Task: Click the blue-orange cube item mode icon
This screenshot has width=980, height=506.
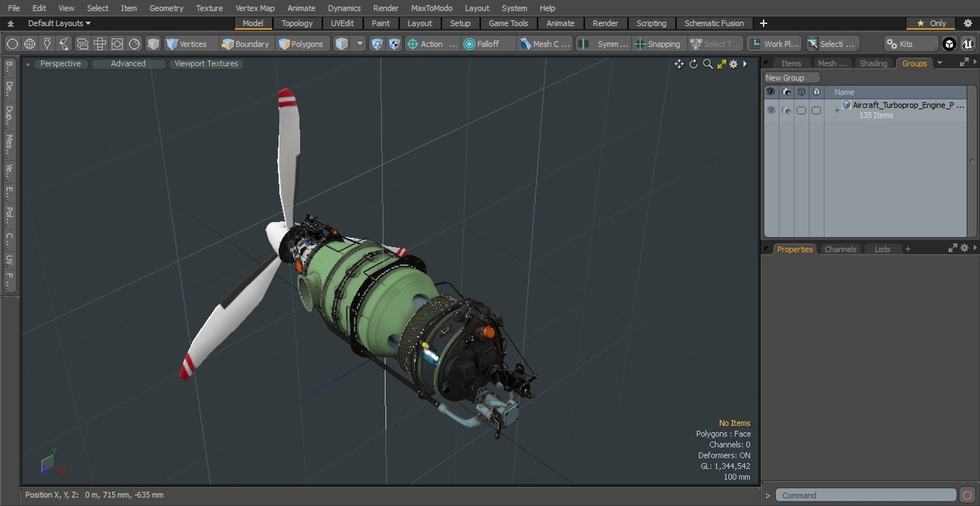Action: pos(341,44)
